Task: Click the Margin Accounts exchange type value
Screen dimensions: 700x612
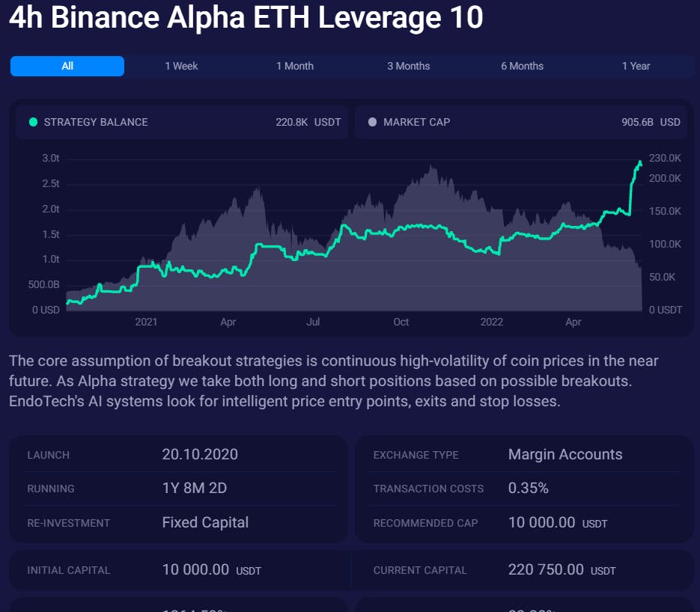Action: (x=565, y=454)
